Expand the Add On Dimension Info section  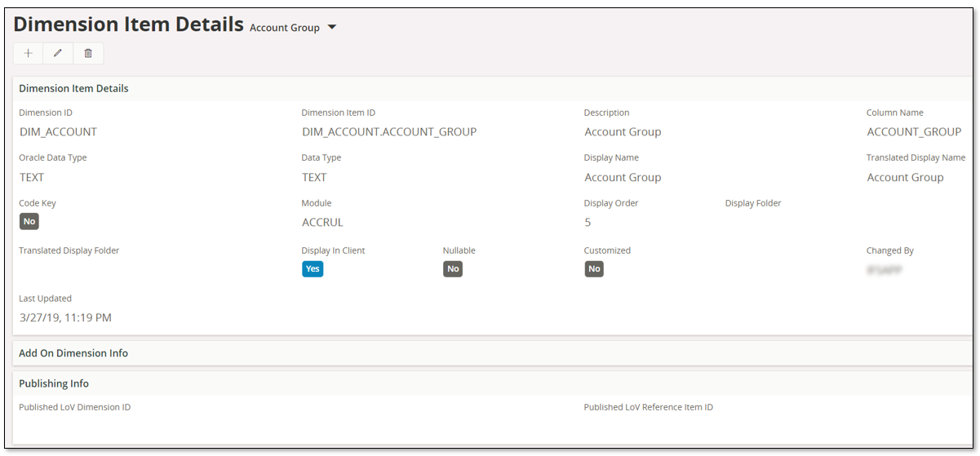click(494, 353)
